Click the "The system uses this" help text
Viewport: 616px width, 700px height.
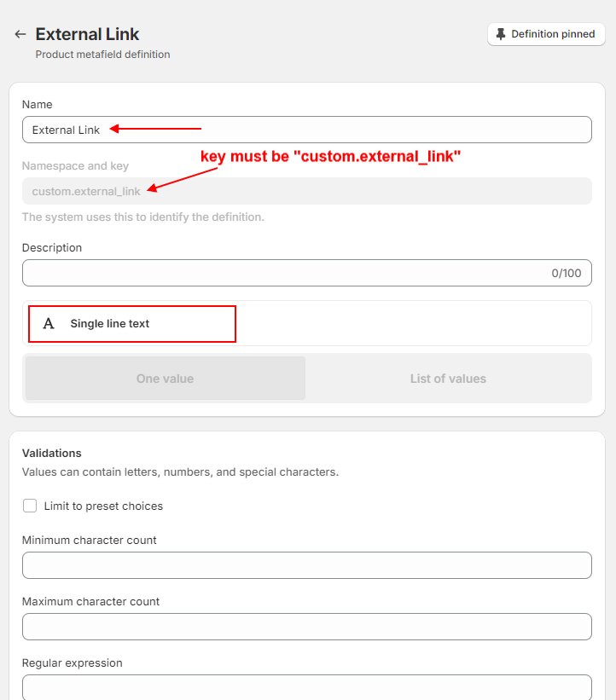pos(142,217)
